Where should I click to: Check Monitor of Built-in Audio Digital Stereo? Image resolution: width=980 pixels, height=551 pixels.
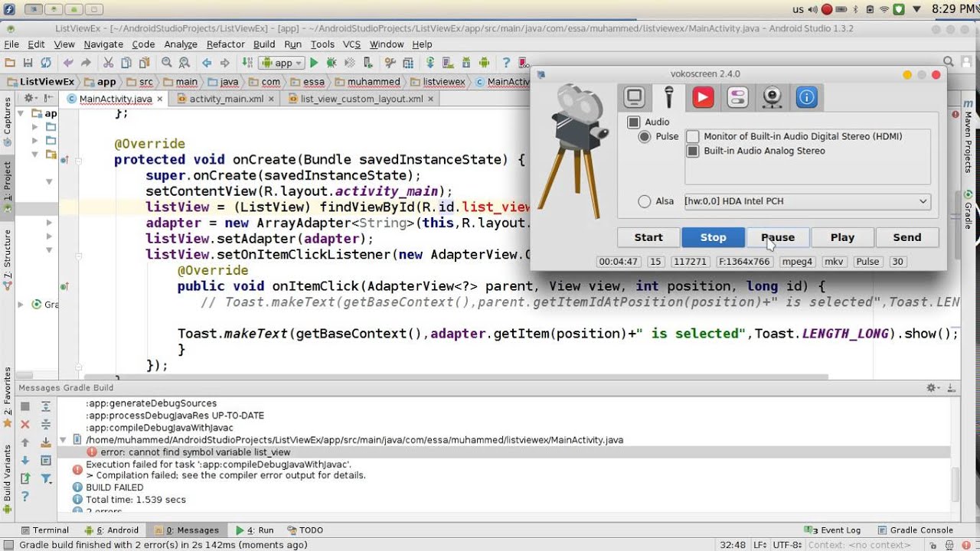[x=693, y=136]
